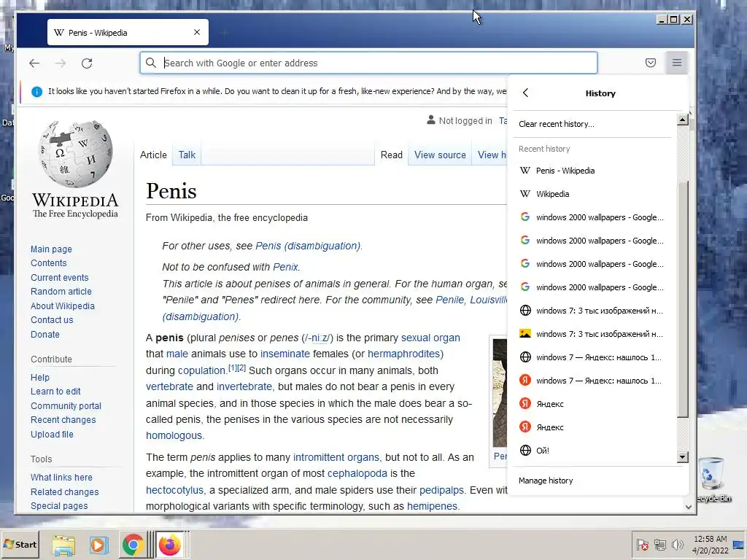The height and width of the screenshot is (560, 747).
Task: Open first windows 2000 wallpapers Google entry
Action: click(594, 217)
